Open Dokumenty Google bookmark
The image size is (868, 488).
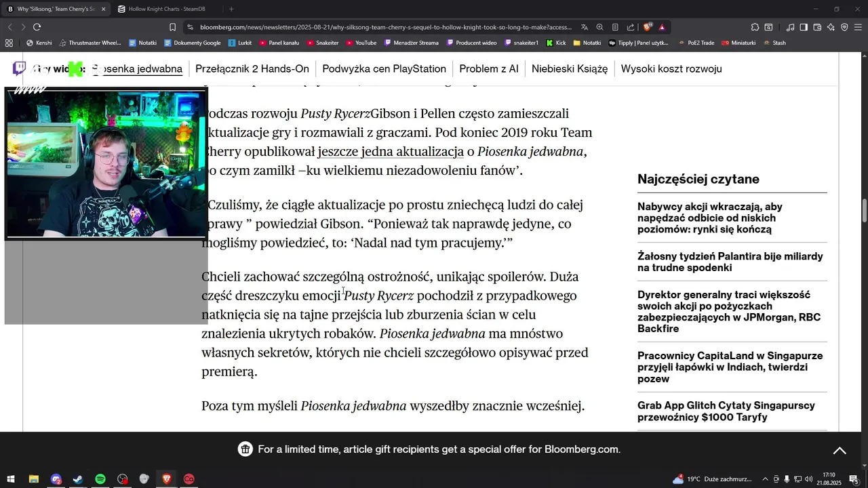(193, 43)
